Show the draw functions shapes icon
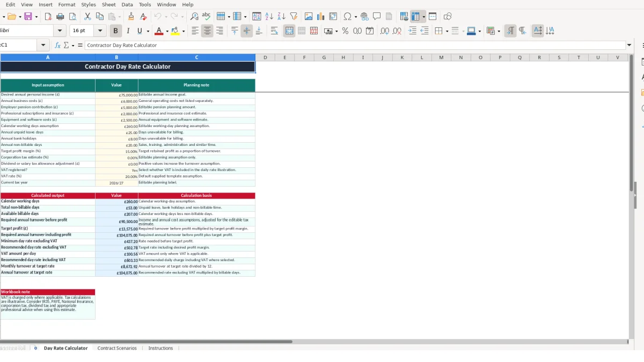644x362 pixels. [448, 17]
